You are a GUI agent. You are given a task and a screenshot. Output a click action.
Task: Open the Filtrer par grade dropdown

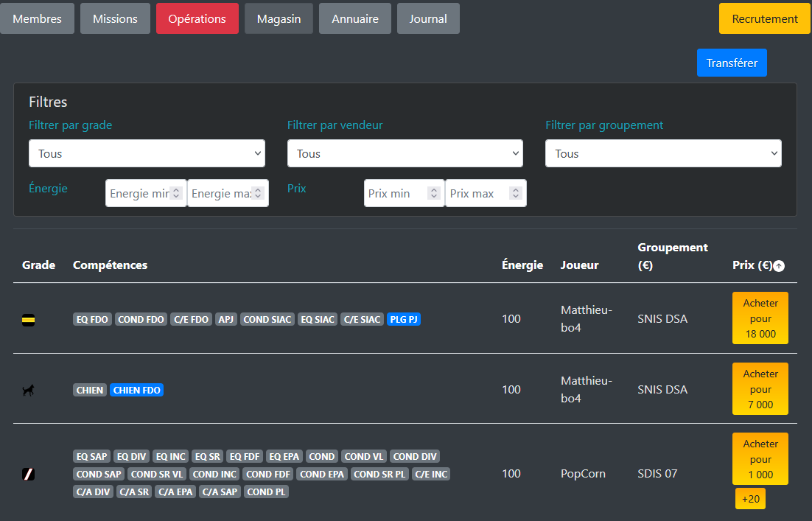click(147, 153)
